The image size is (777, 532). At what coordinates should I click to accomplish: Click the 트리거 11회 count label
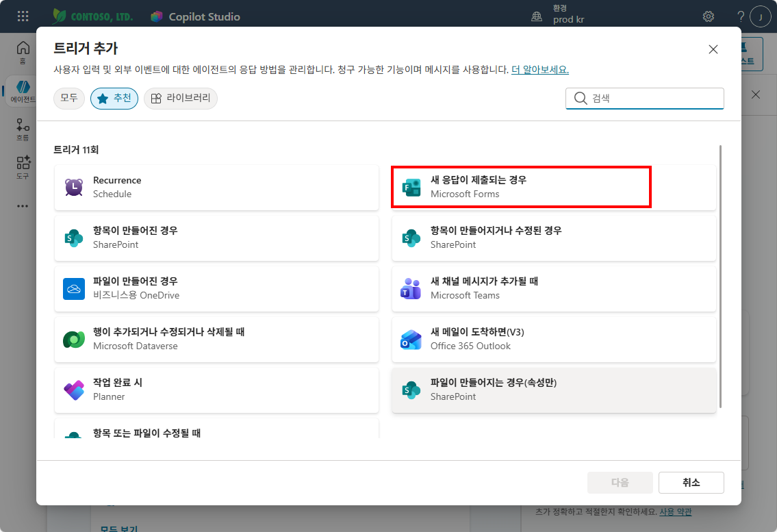(76, 150)
